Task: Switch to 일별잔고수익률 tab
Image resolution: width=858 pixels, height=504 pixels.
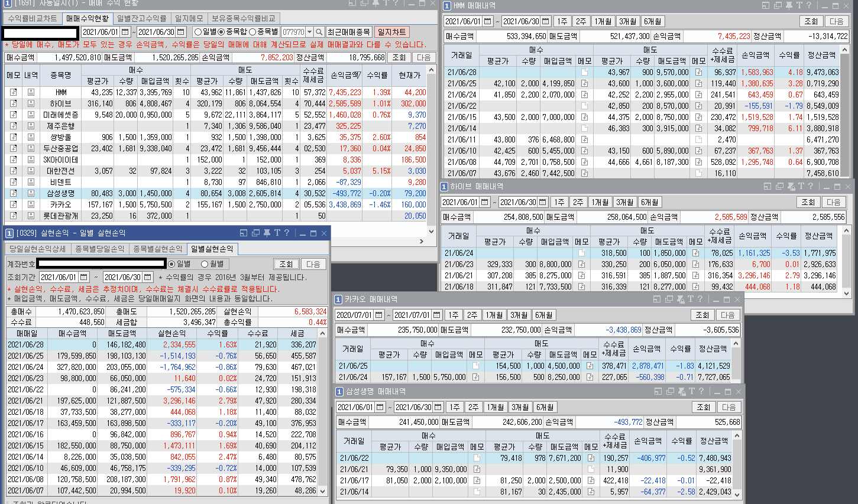Action: click(141, 18)
